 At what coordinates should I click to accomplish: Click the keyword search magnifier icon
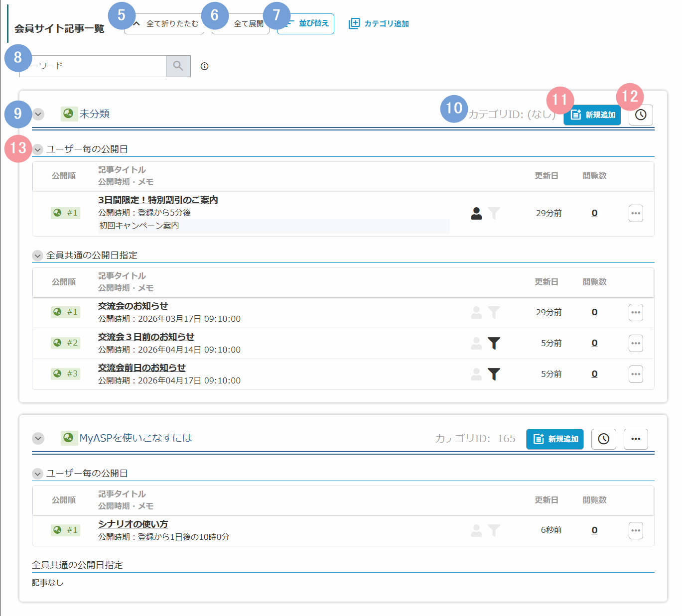[x=178, y=66]
